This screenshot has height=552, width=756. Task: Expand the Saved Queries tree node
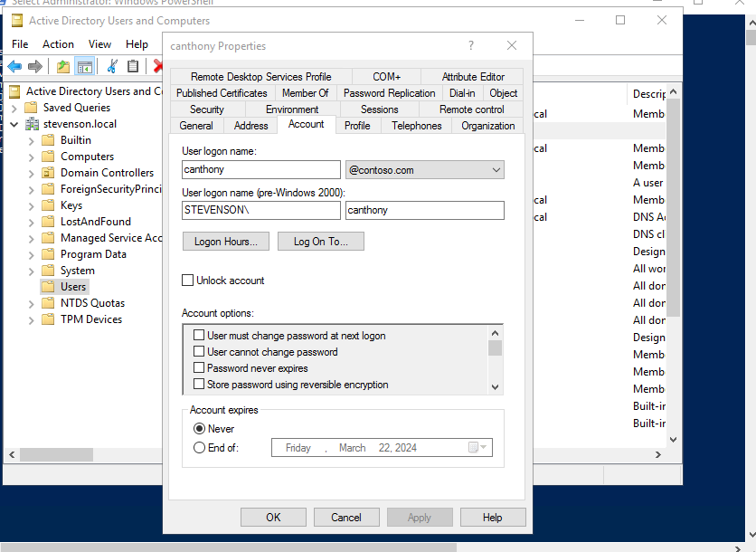(14, 108)
